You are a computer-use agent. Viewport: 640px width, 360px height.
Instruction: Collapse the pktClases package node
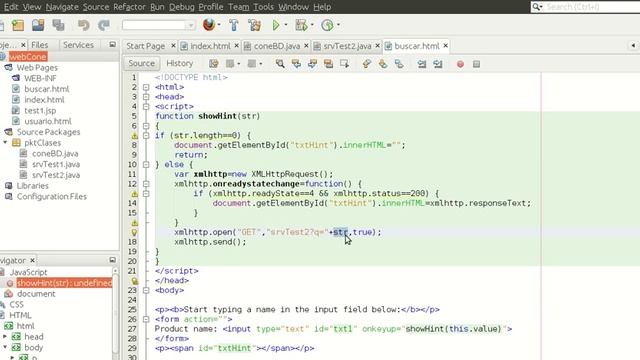tap(5, 142)
